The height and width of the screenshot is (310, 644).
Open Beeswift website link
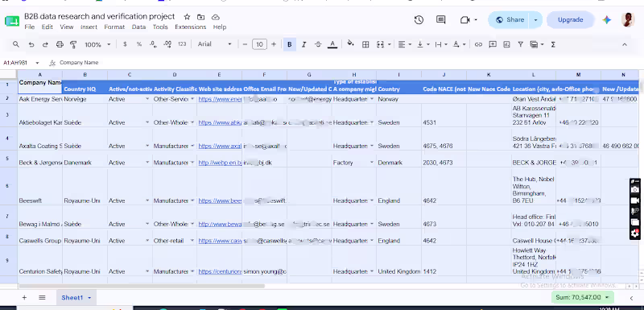[x=220, y=200]
